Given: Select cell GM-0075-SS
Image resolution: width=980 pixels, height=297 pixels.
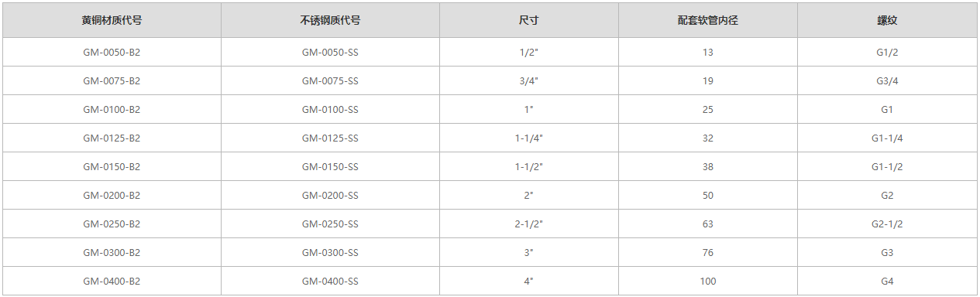Looking at the screenshot, I should click(x=330, y=81).
